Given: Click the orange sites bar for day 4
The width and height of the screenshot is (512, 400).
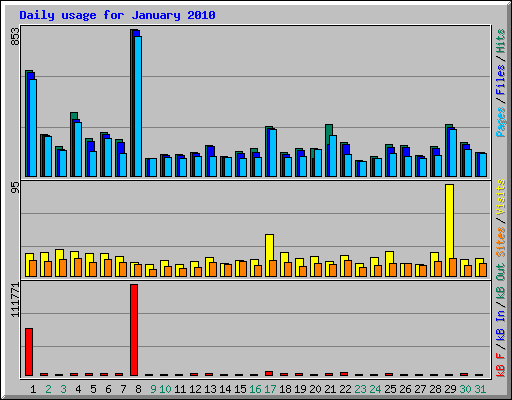Looking at the screenshot, I should tap(78, 267).
